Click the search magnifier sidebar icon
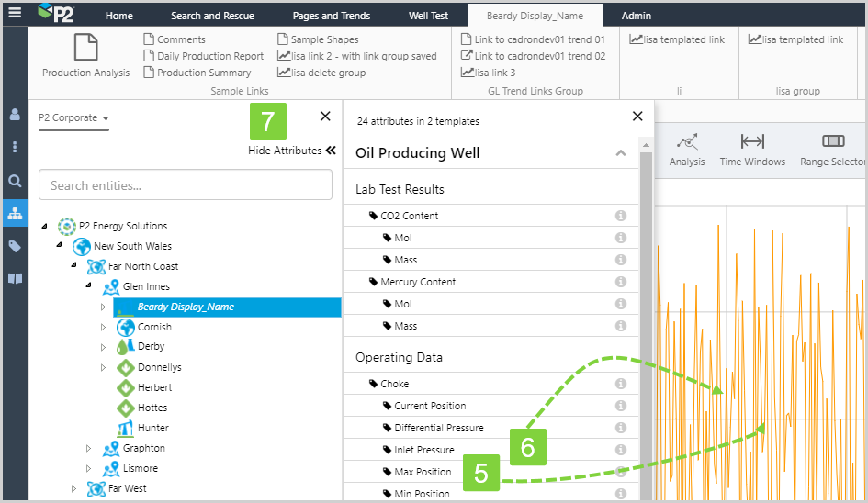Viewport: 868px width, 503px height. 15,181
